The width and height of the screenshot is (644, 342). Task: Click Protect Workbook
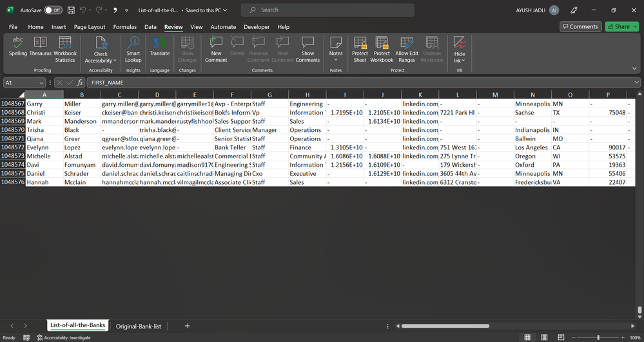382,49
